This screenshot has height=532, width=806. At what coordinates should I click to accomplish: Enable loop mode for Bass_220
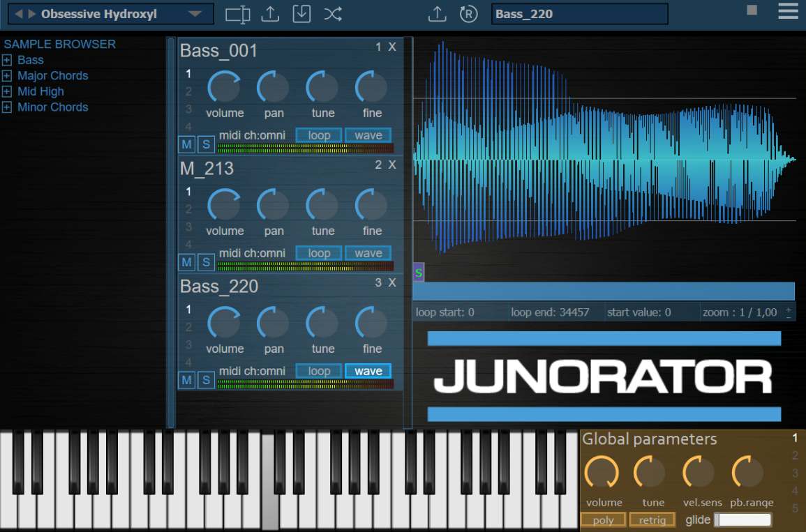click(x=318, y=370)
